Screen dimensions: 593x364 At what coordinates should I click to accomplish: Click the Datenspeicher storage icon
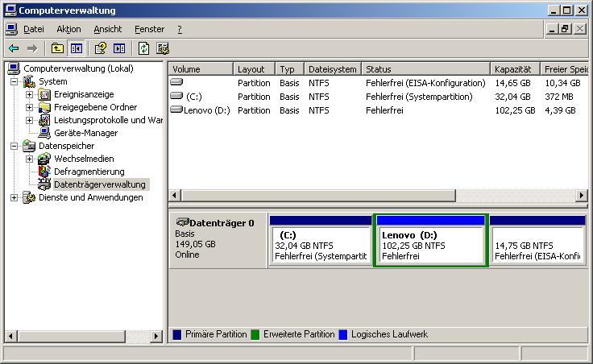pyautogui.click(x=29, y=146)
